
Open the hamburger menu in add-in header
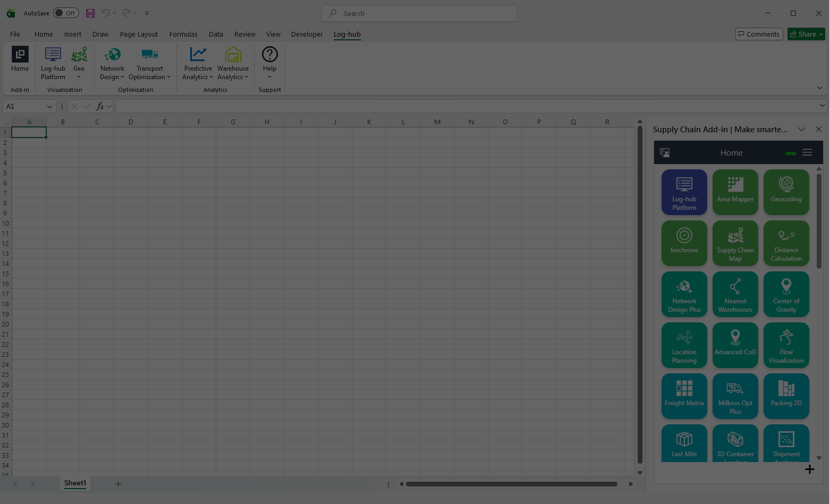click(807, 152)
